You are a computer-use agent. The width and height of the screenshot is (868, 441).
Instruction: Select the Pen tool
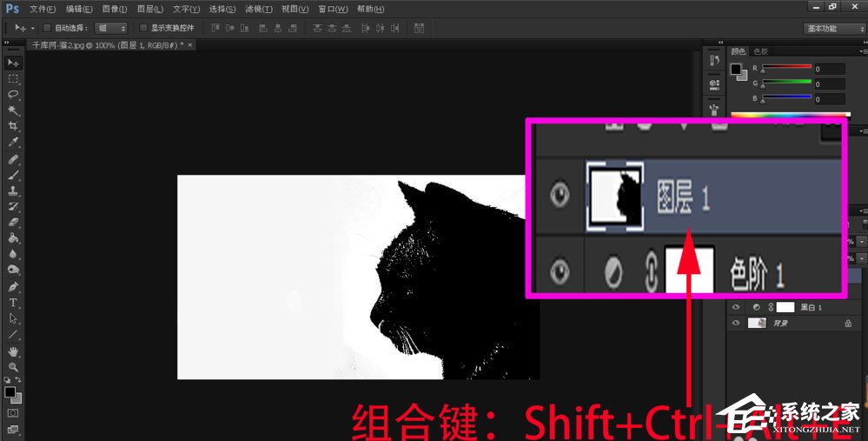tap(13, 286)
